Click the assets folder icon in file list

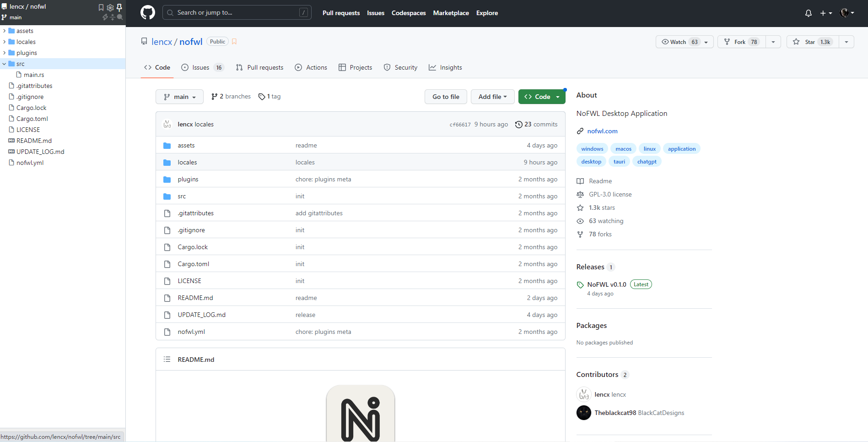tap(167, 146)
